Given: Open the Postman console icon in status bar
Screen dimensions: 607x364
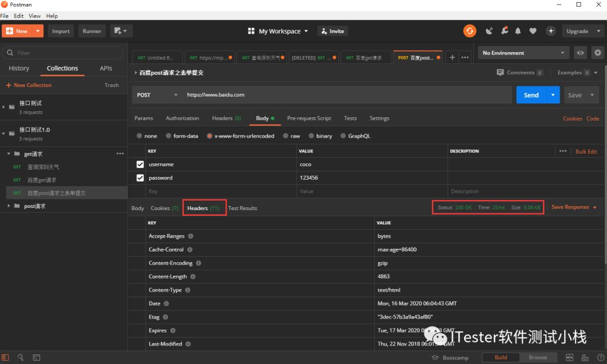Looking at the screenshot, I should pyautogui.click(x=37, y=357).
